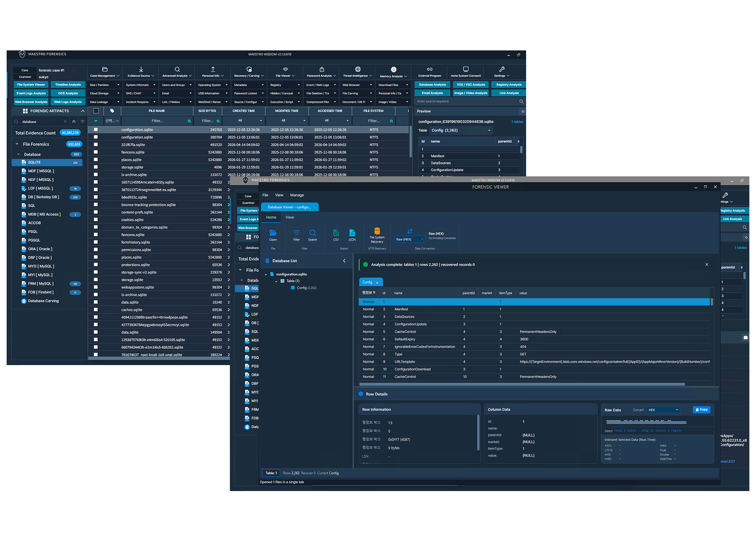Click the Search icon in Forensic Viewer ribbon
Image resolution: width=756 pixels, height=541 pixels.
pos(313,232)
